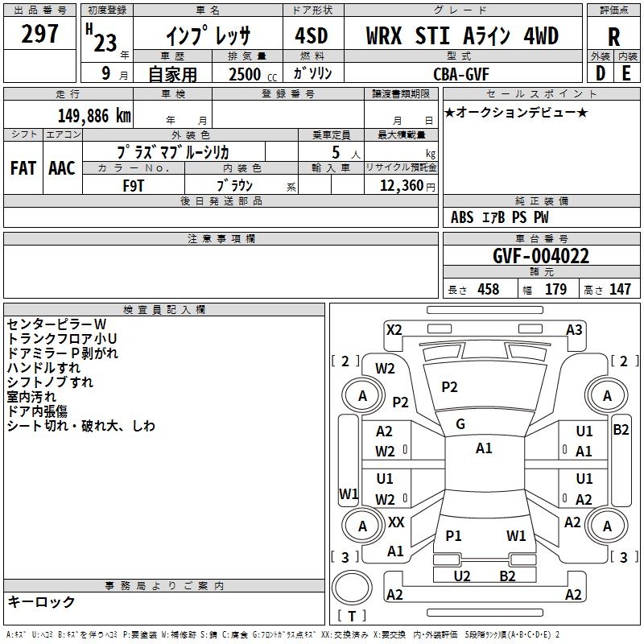Image resolution: width=644 pixels, height=644 pixels.
Task: Click the lot number 297
Action: tap(39, 34)
